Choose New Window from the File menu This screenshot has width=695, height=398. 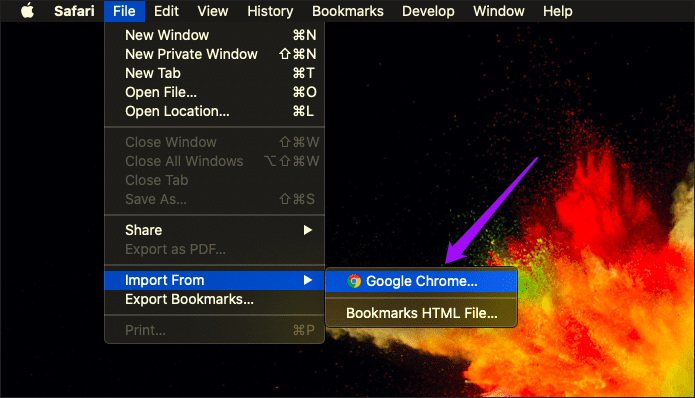click(x=215, y=35)
